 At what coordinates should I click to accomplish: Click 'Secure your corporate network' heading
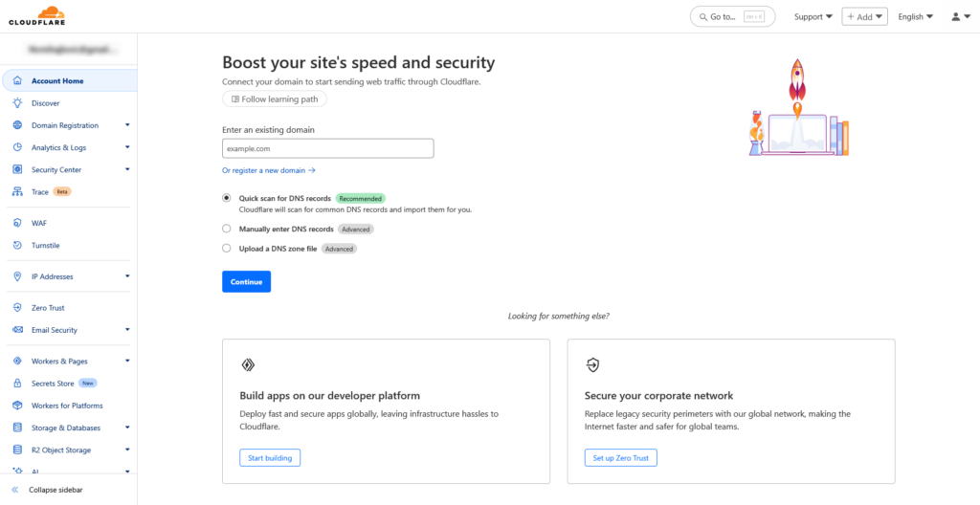(658, 396)
